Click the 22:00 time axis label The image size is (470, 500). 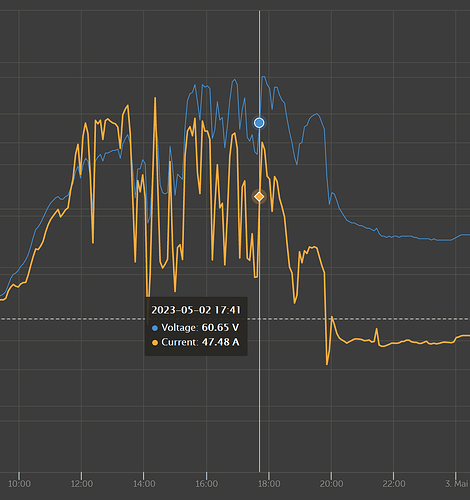(394, 484)
